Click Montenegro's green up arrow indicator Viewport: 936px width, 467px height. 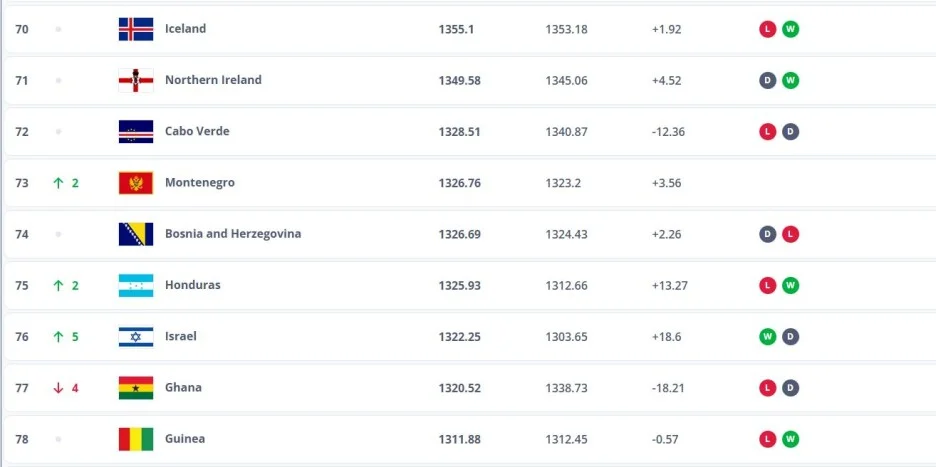58,183
